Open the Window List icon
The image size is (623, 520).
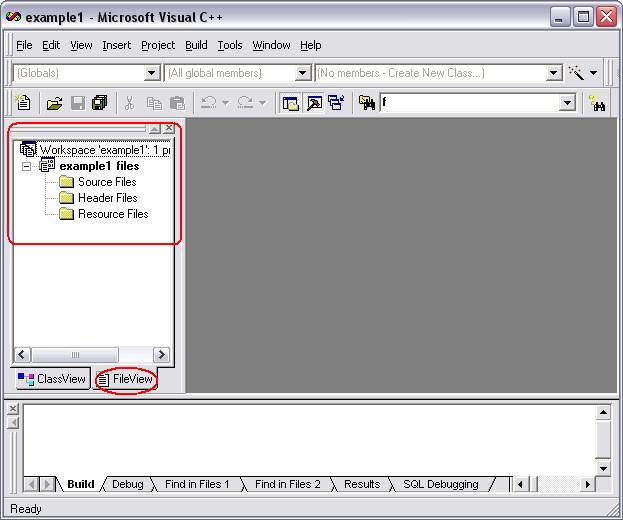tap(336, 103)
